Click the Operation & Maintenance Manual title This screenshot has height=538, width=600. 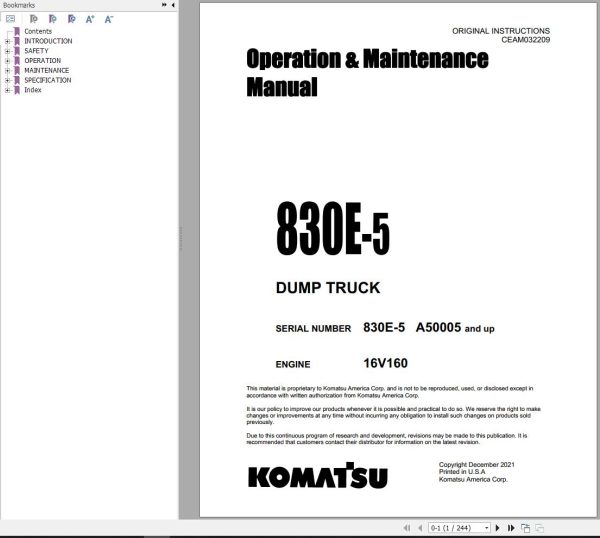tap(367, 72)
